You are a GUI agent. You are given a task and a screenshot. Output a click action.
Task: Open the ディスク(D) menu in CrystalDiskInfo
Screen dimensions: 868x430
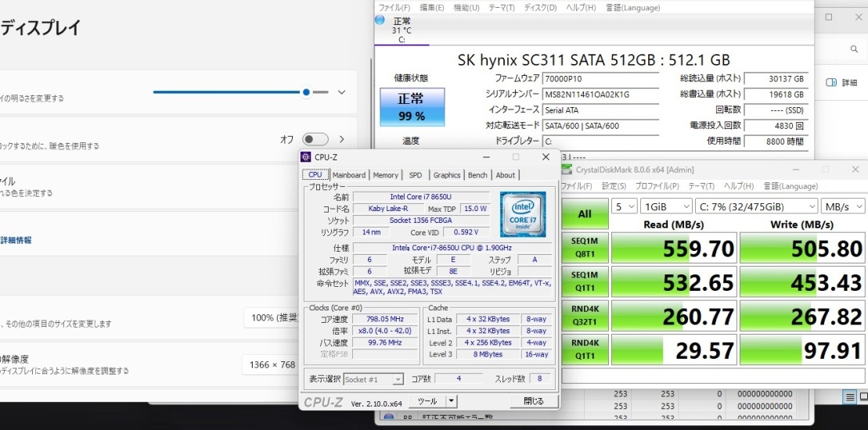pyautogui.click(x=539, y=8)
